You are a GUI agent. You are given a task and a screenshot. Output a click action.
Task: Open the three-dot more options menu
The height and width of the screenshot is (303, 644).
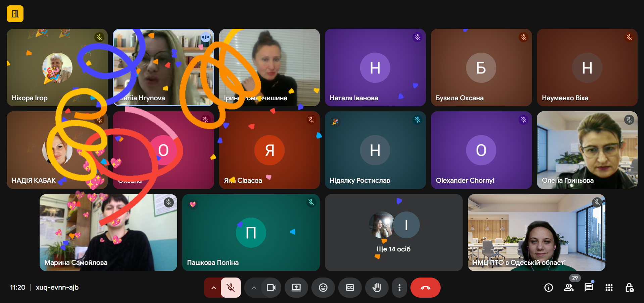click(x=399, y=288)
